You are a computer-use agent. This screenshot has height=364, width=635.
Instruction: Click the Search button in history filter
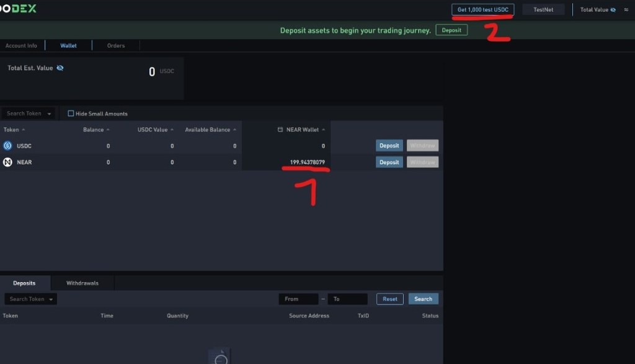(423, 298)
